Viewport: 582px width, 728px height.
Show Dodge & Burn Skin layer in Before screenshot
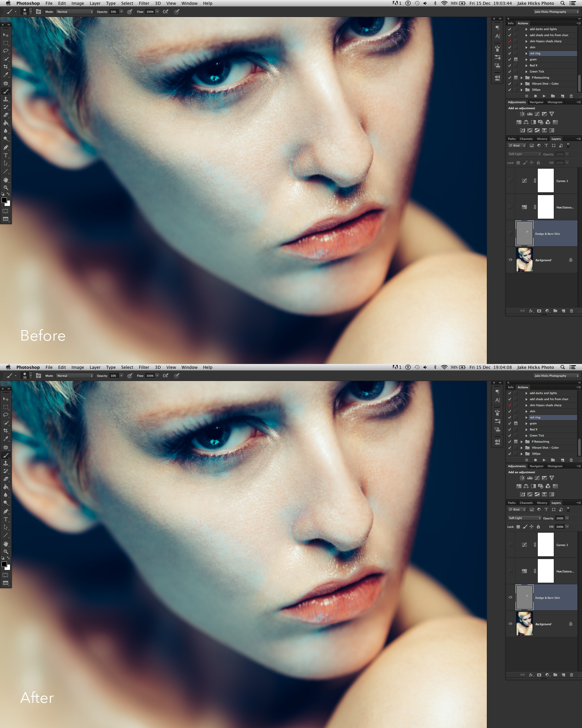510,233
